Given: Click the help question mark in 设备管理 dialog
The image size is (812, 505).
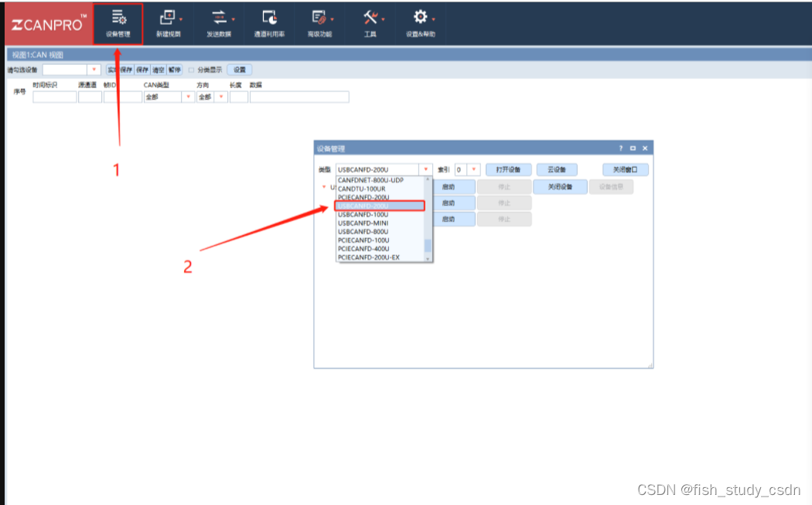Looking at the screenshot, I should tap(621, 148).
